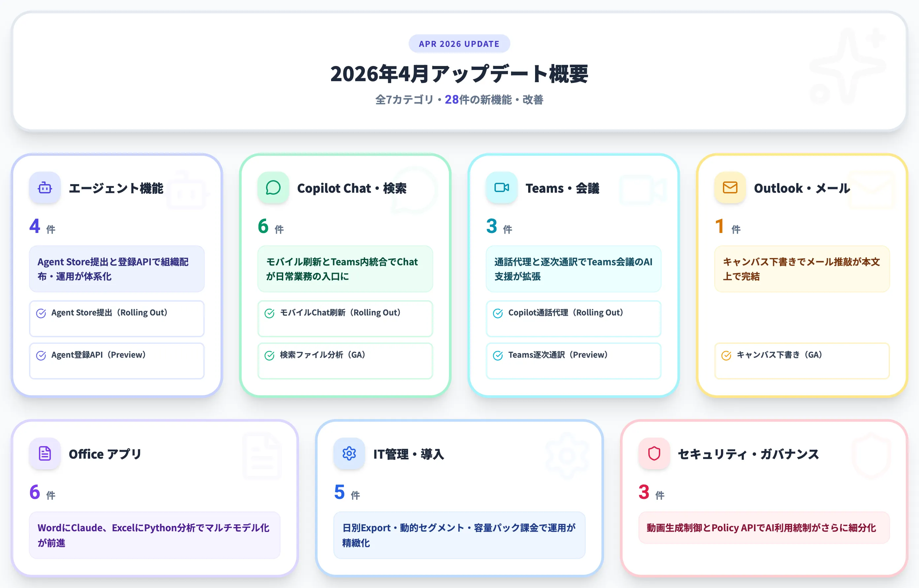Click the 3 件 count in Teams・会議

(x=499, y=226)
